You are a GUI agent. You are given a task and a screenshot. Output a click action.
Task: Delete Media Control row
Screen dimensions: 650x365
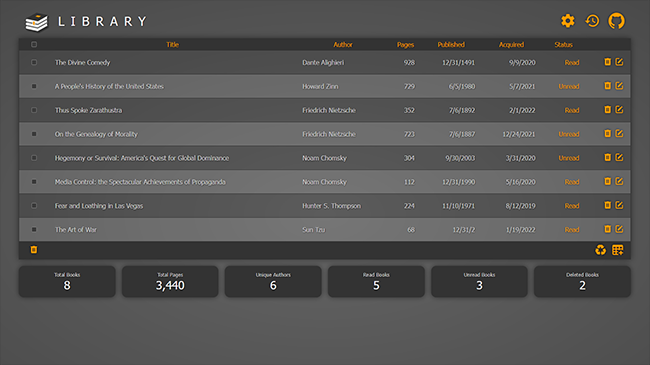click(607, 181)
